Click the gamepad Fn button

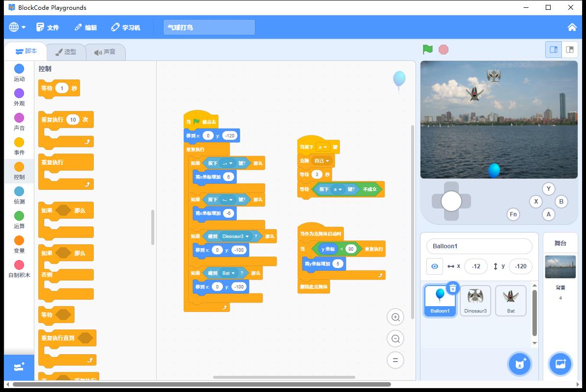pyautogui.click(x=513, y=214)
